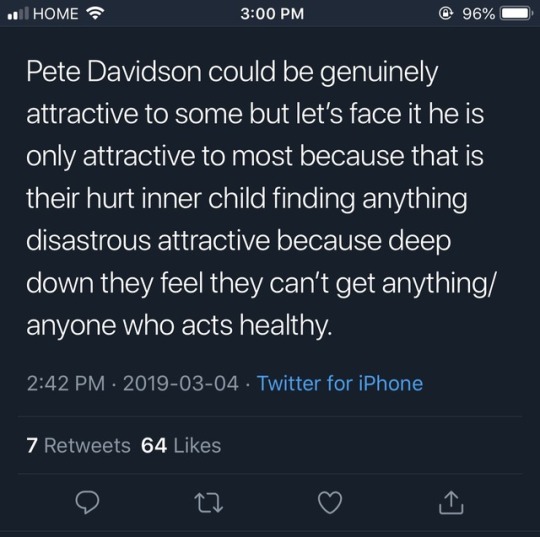This screenshot has height=537, width=540.
Task: Like the tweet with heart icon
Action: [x=330, y=503]
